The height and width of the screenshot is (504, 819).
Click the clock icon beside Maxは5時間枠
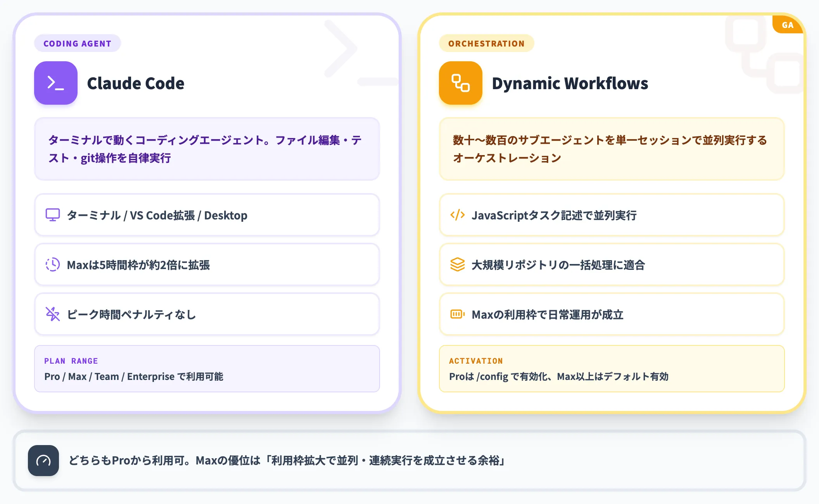pyautogui.click(x=53, y=264)
